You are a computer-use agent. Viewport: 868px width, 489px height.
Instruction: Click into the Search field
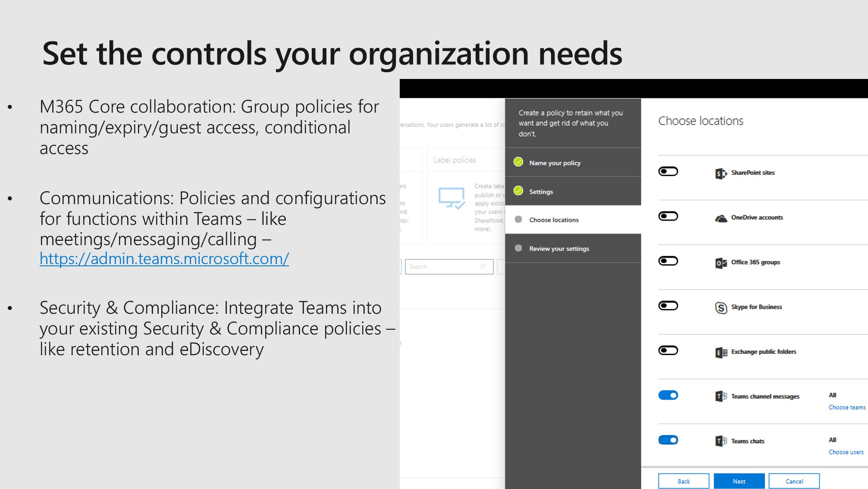pos(449,267)
